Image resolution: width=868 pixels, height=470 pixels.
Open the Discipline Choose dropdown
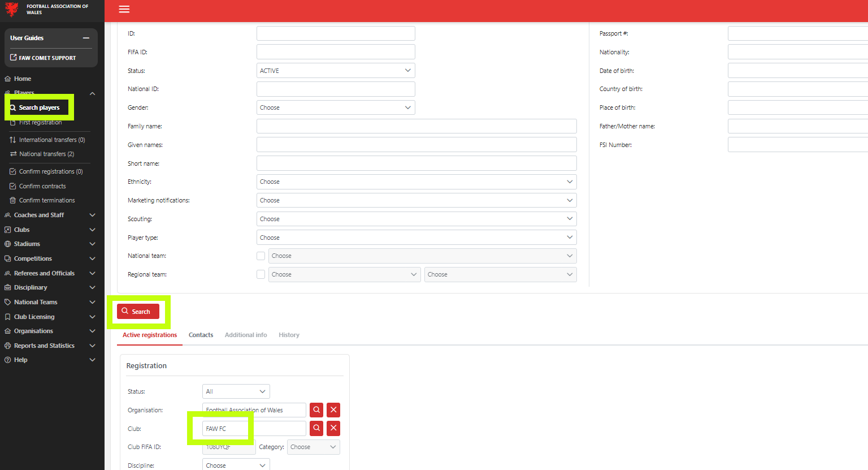click(236, 465)
